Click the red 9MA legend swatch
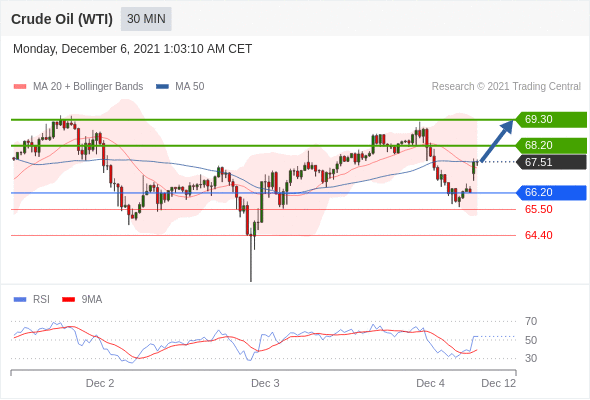The width and height of the screenshot is (590, 400). pos(68,300)
